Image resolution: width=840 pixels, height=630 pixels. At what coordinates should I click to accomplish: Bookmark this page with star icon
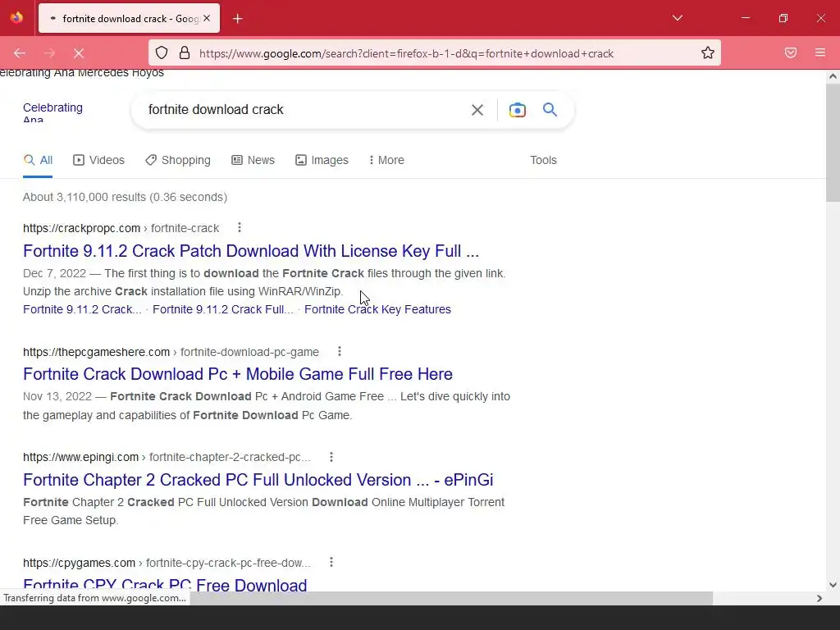coord(708,52)
